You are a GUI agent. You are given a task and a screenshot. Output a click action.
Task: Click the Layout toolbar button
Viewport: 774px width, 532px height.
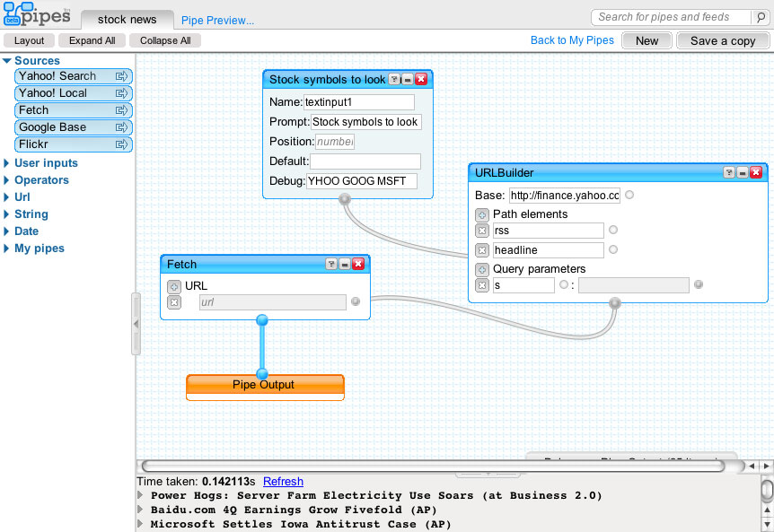pyautogui.click(x=29, y=40)
